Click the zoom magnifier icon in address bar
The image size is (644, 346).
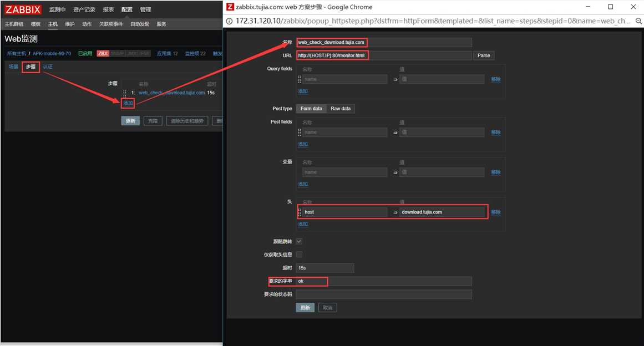(638, 21)
